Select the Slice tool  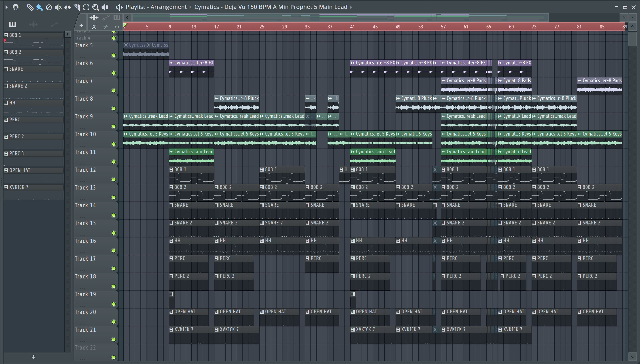click(x=77, y=7)
